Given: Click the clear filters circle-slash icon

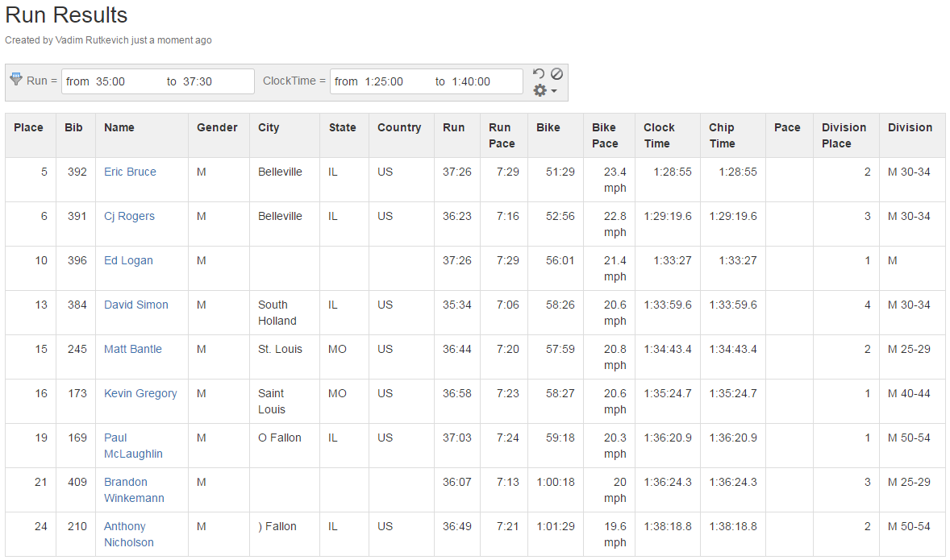Looking at the screenshot, I should pos(556,73).
